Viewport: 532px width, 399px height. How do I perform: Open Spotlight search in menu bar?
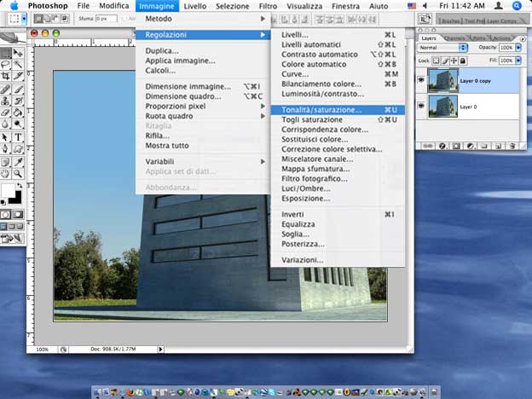click(x=517, y=6)
